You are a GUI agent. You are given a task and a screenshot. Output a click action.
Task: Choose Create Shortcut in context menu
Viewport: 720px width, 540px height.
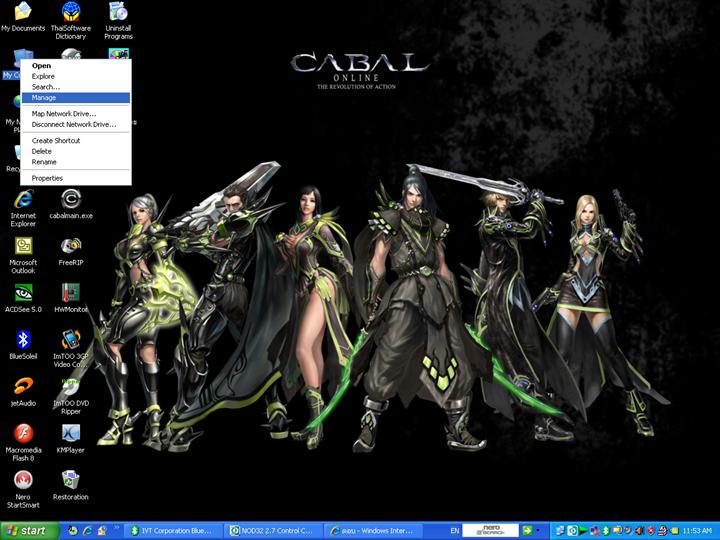coord(76,141)
